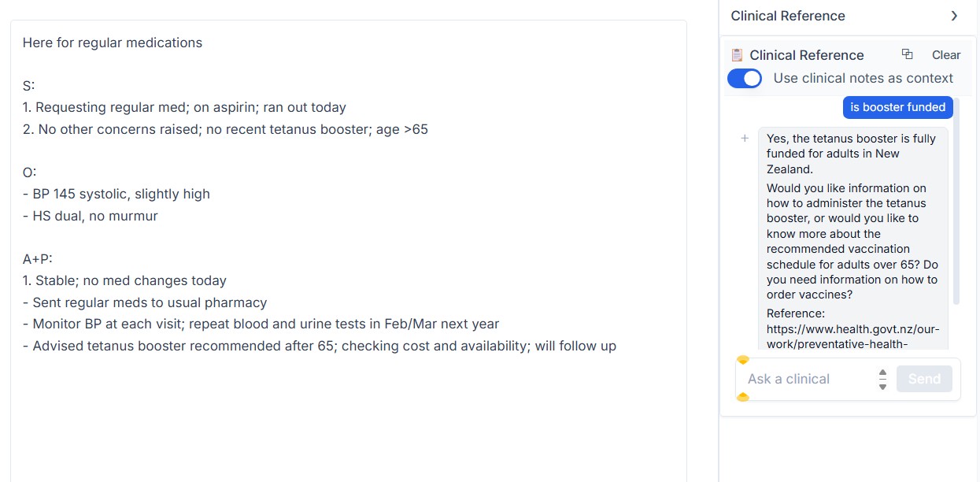Click the up arrow stepper beside Send

(x=882, y=374)
